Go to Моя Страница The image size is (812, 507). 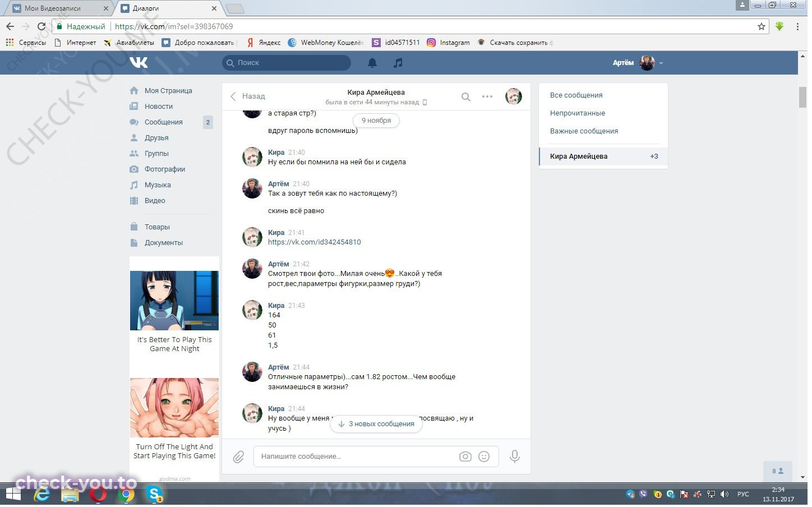tap(168, 91)
